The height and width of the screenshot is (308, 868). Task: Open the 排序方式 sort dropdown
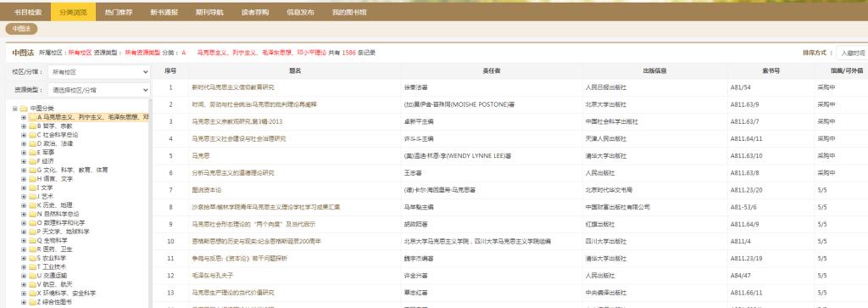852,53
